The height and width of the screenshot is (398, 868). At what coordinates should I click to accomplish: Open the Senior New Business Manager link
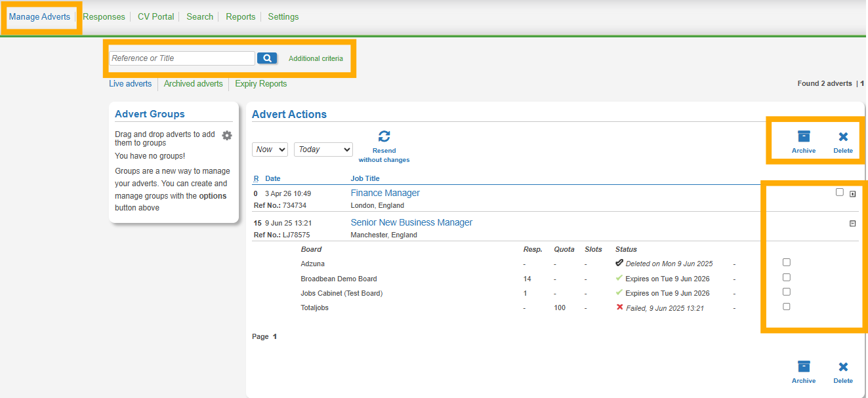(x=411, y=222)
